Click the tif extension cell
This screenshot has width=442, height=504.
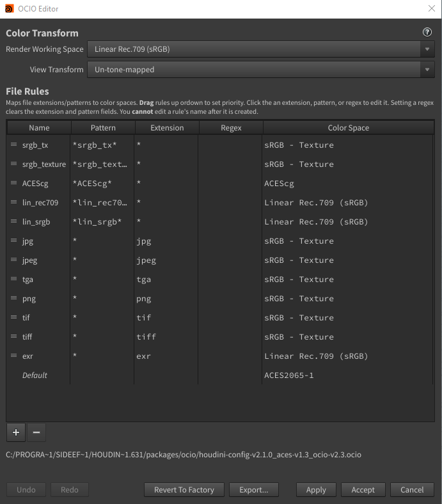166,318
